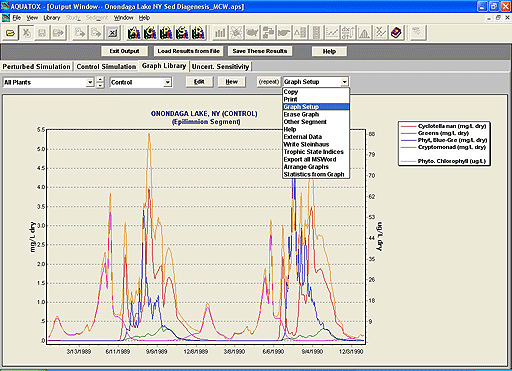
Task: Click the greyed disk-with-arrow toolbar icon
Action: [x=58, y=33]
